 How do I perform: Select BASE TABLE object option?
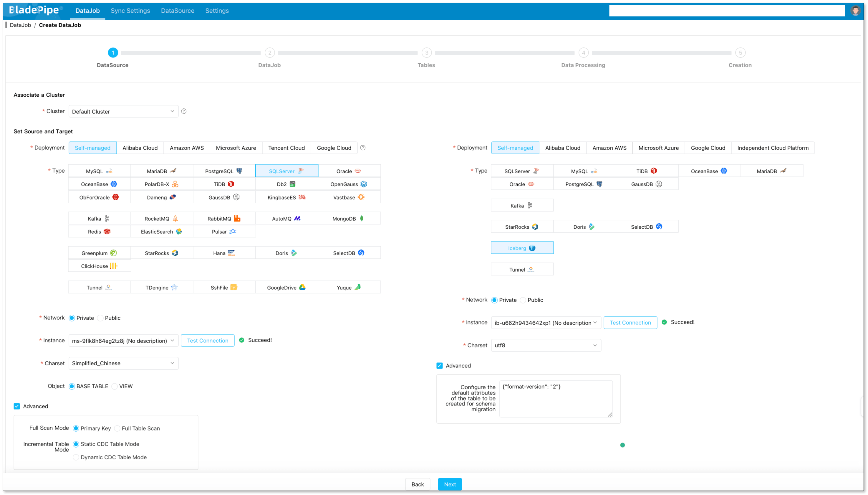tap(72, 386)
